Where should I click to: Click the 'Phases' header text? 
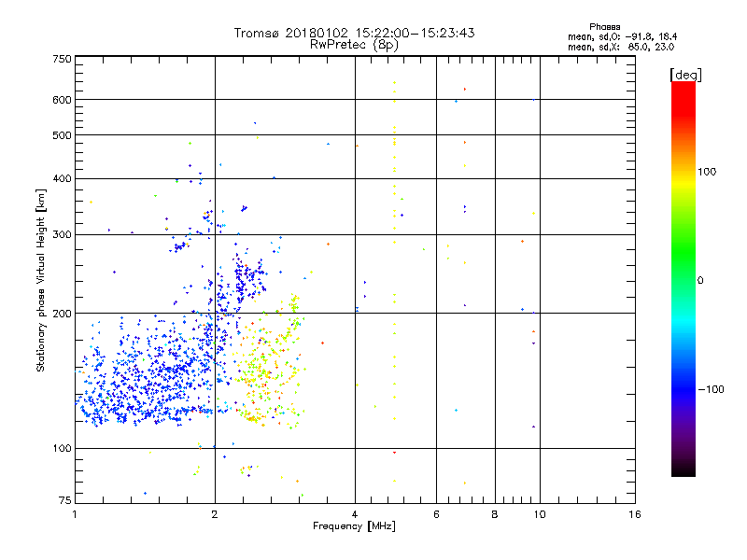[604, 27]
